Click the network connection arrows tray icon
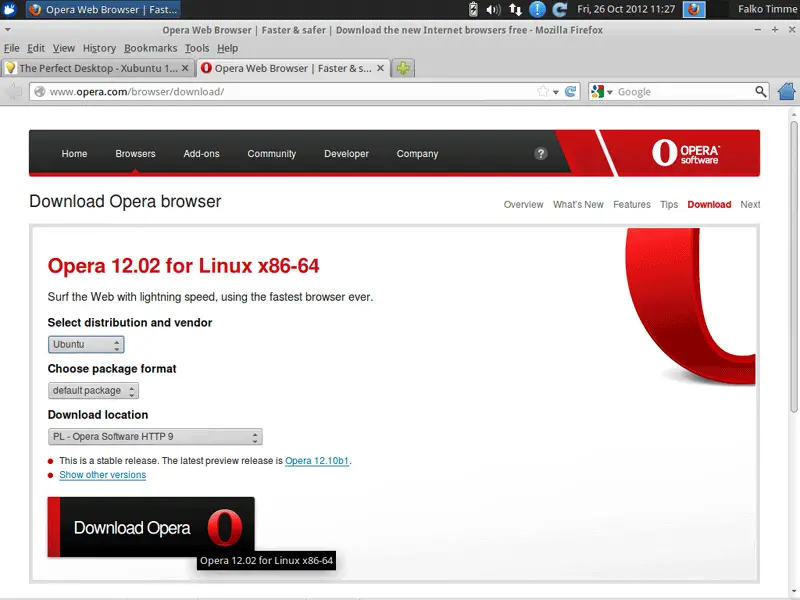The height and width of the screenshot is (600, 800). [x=515, y=9]
